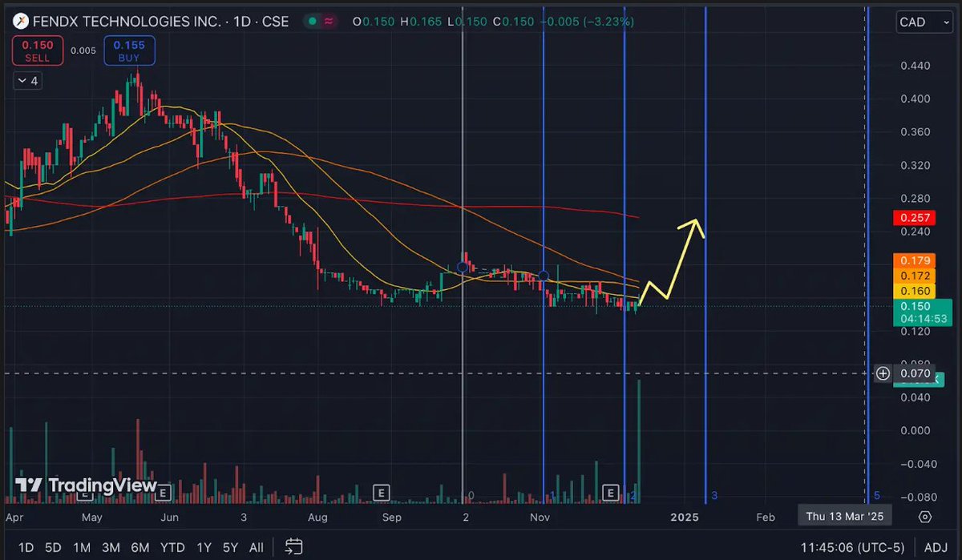Click the blue circle marker on gray line
The height and width of the screenshot is (560, 962).
(x=463, y=267)
